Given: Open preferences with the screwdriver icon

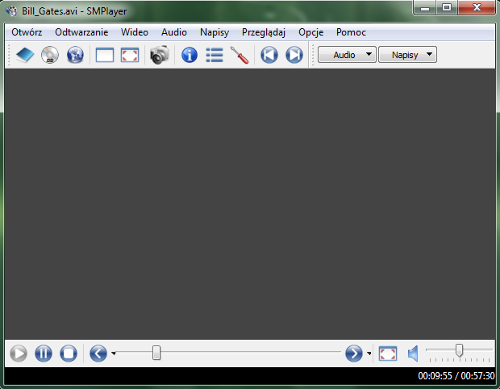Looking at the screenshot, I should pos(240,55).
